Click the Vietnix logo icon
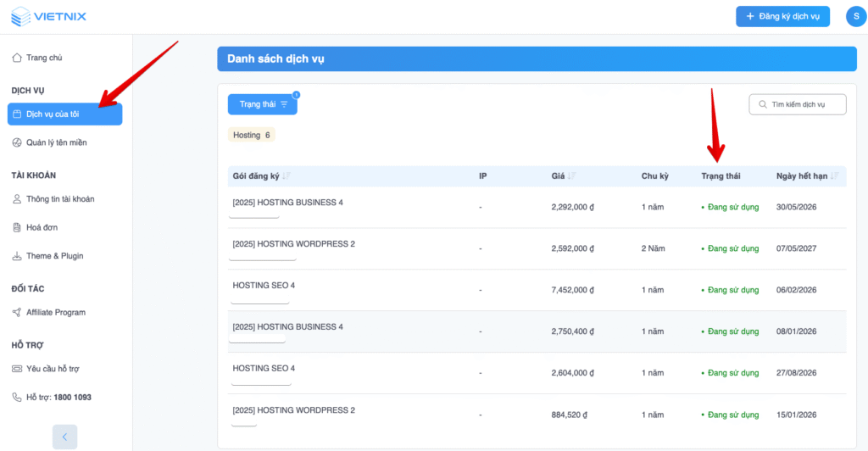The image size is (868, 451). pos(20,16)
